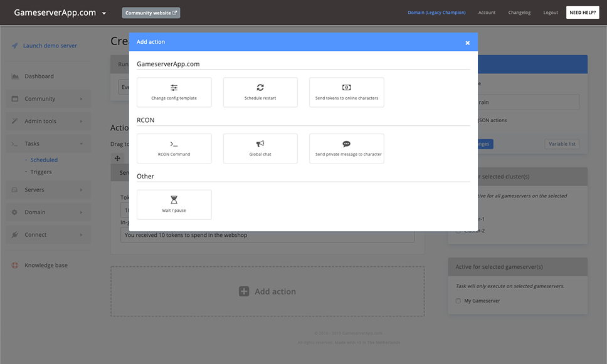The height and width of the screenshot is (364, 607).
Task: Click the Launch demo server rocket icon
Action: 14,46
